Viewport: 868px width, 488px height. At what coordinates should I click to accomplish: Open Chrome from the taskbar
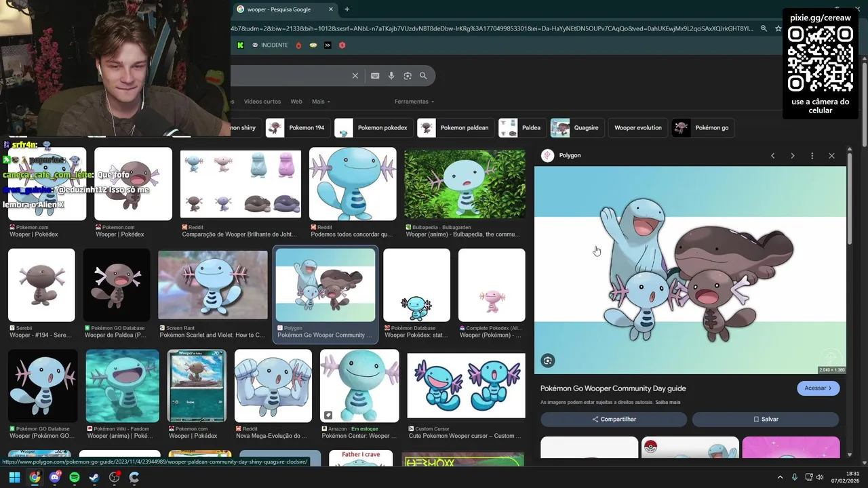(x=35, y=477)
